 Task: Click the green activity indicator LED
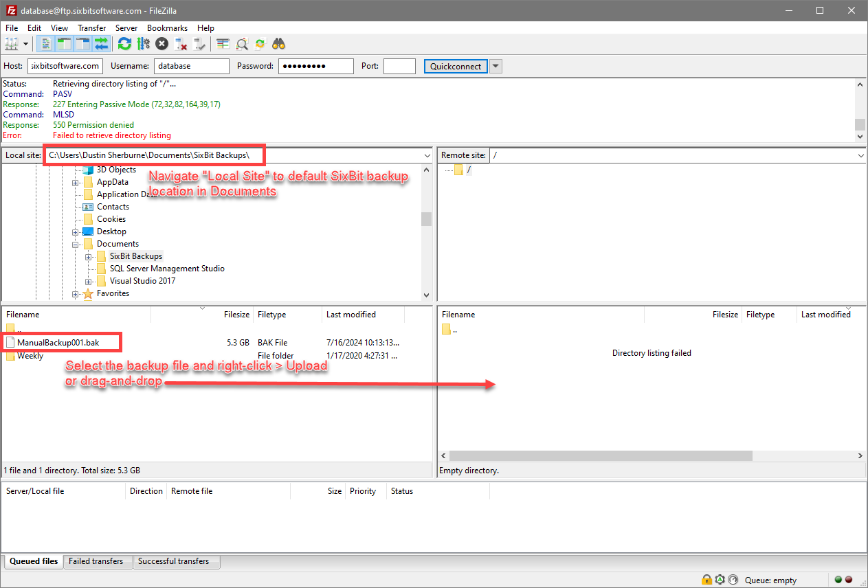[x=838, y=580]
